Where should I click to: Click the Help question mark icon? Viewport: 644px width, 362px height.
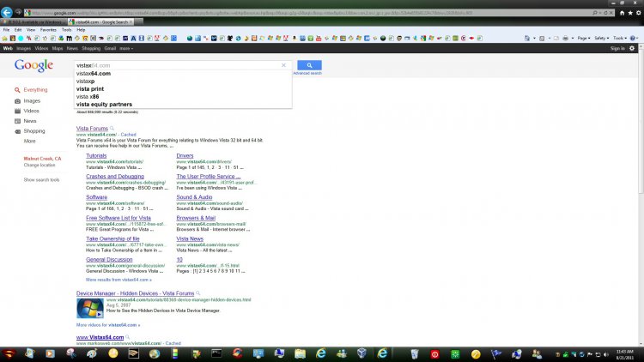tap(633, 38)
